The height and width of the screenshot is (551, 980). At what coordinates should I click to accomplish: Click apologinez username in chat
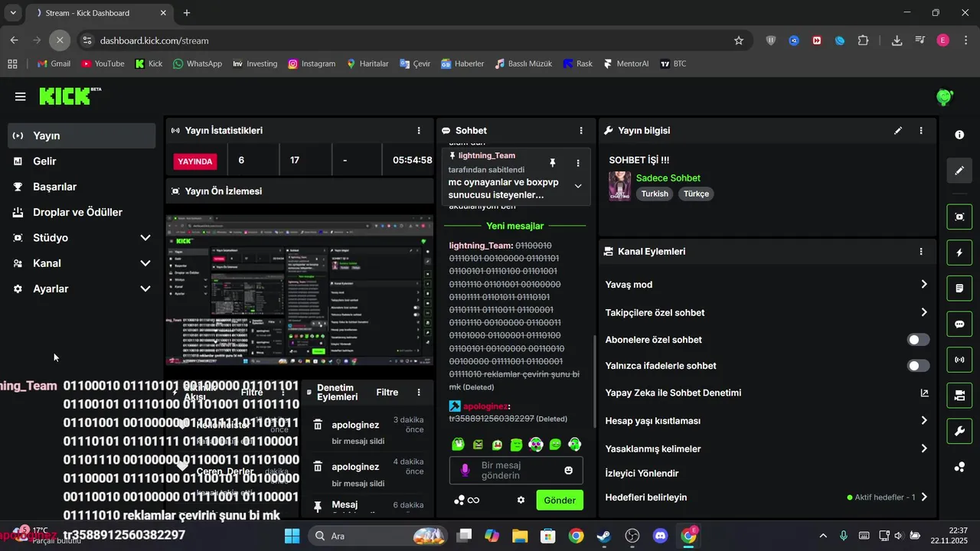pos(485,406)
